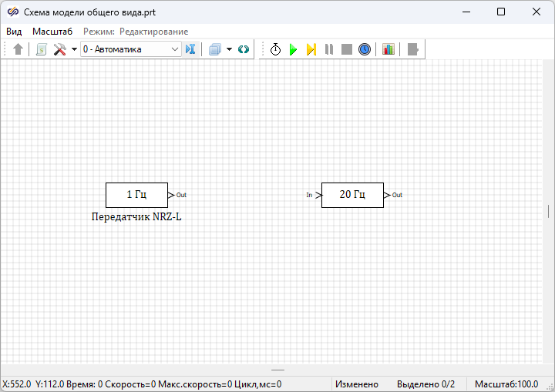Open the '0 - Автоматика' combo box
This screenshot has height=392, width=555.
coord(130,49)
